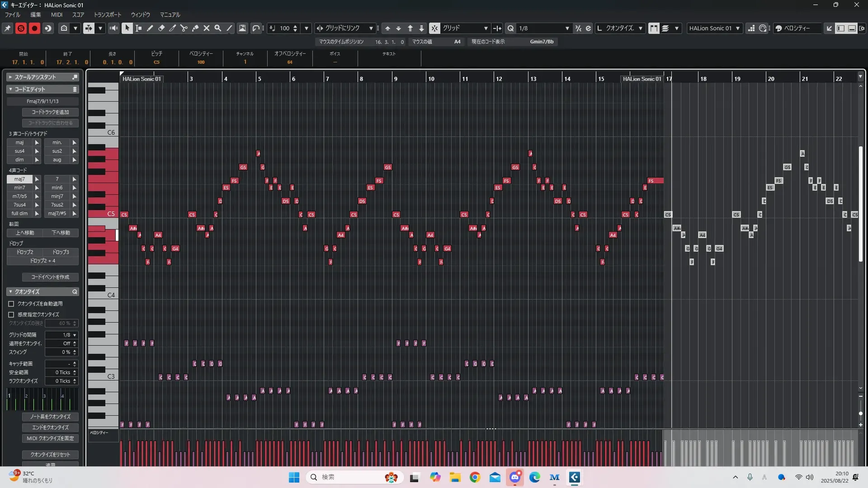Choose the Mute X tool
Image resolution: width=868 pixels, height=488 pixels.
point(207,28)
